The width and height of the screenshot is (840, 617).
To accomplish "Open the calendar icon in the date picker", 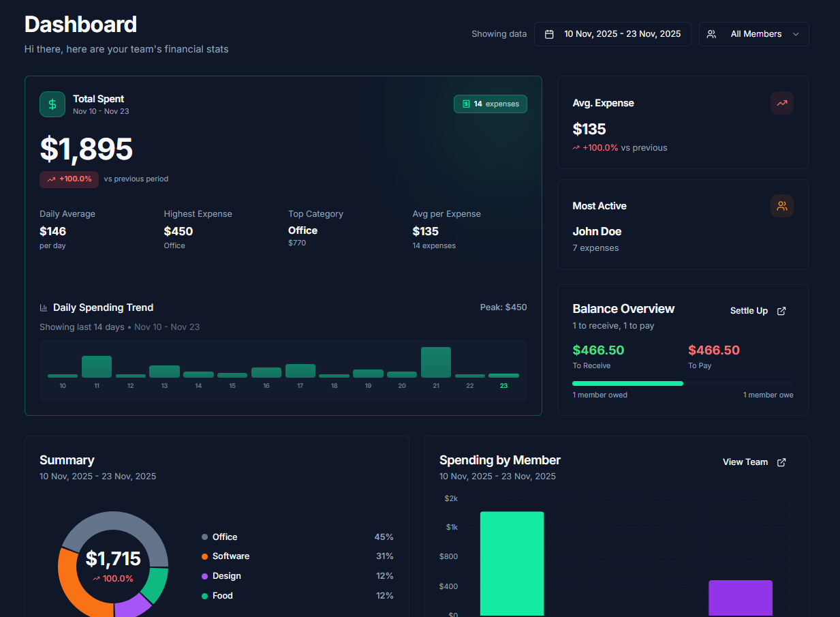I will [550, 33].
